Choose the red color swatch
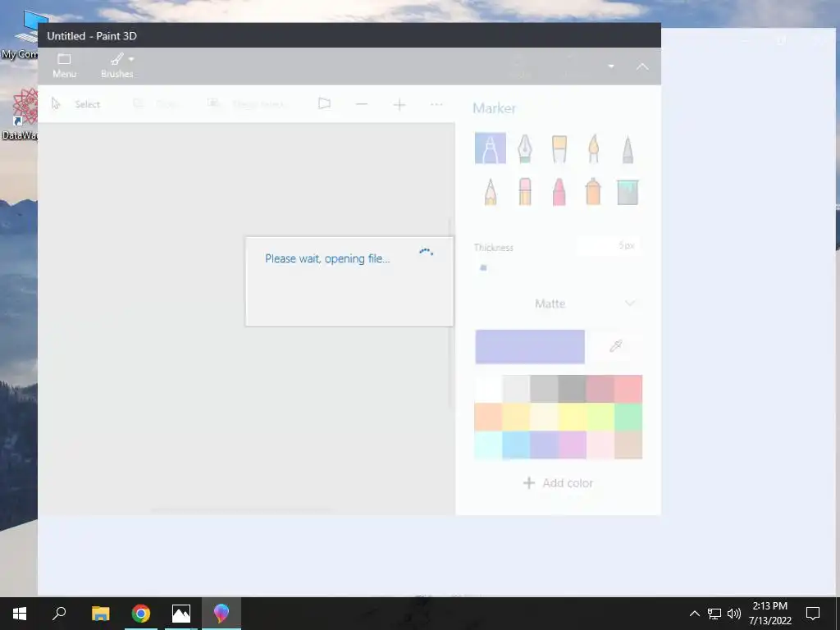The image size is (840, 630). point(628,389)
